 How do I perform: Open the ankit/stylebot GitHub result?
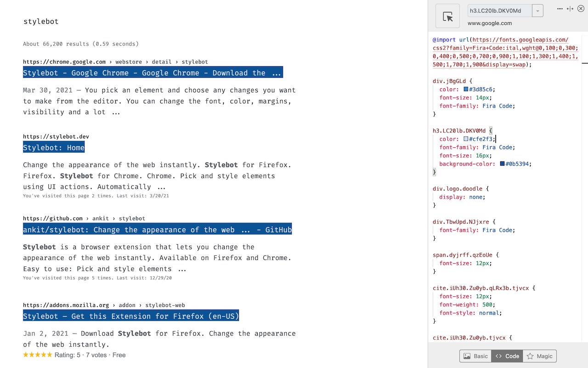click(158, 230)
